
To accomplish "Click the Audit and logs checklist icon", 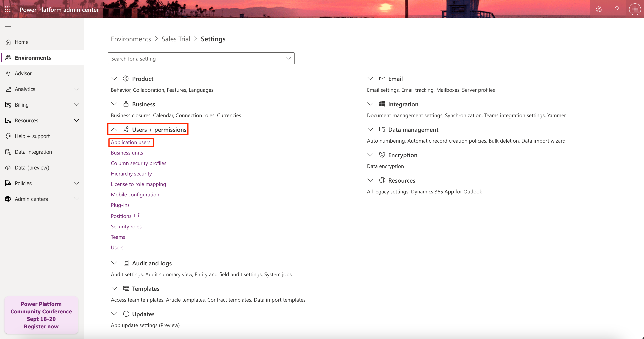I will pos(126,263).
